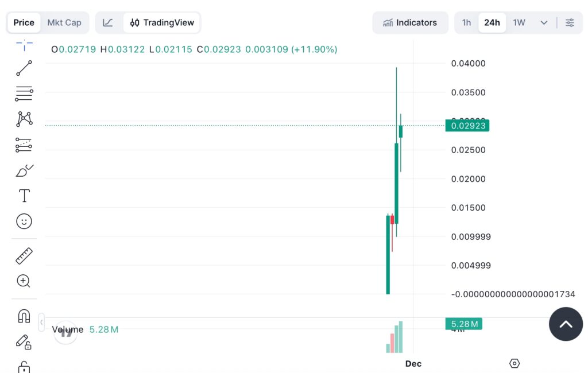Enable magnet snapping mode
Image resolution: width=588 pixels, height=373 pixels.
(24, 316)
